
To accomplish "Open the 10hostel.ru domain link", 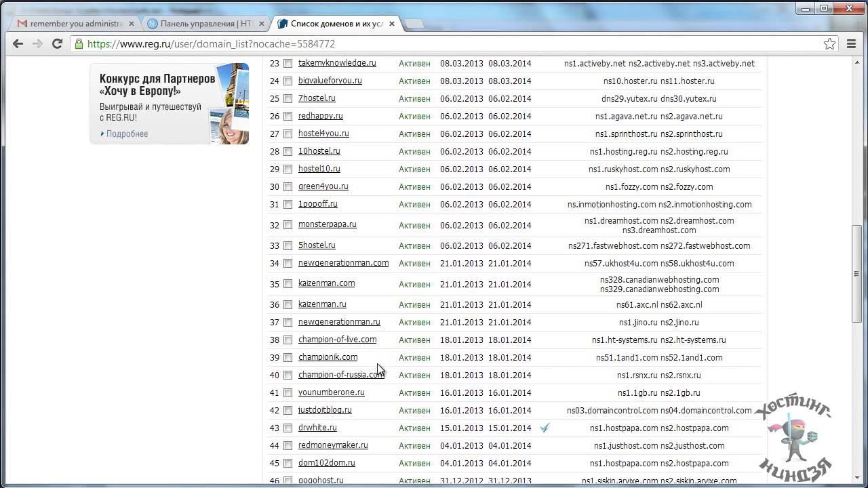I will [x=319, y=151].
